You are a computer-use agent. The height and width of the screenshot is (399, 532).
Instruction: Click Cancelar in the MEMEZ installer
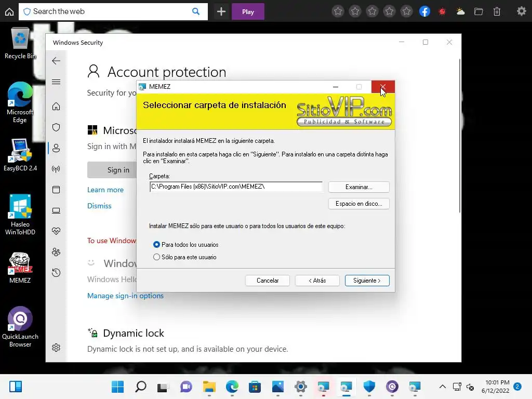point(268,281)
